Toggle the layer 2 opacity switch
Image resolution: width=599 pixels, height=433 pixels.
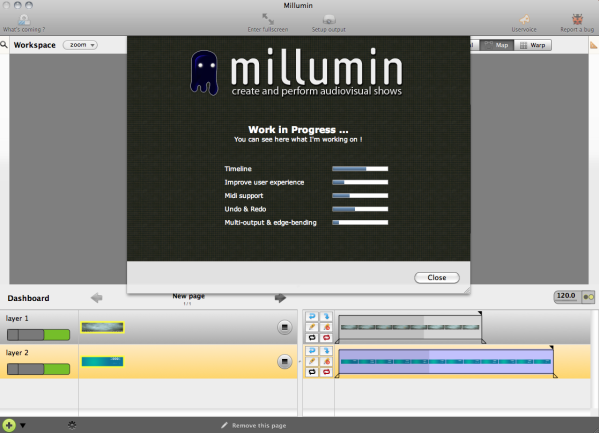click(x=38, y=369)
